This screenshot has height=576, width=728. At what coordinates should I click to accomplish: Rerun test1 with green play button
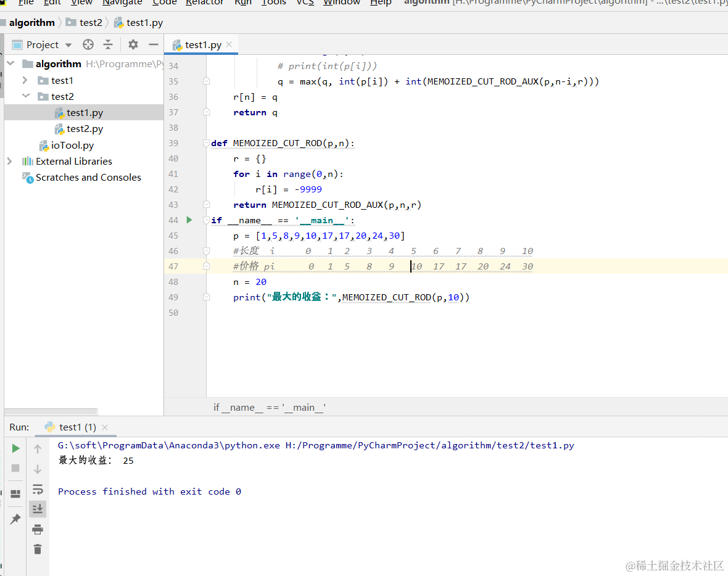(15, 448)
